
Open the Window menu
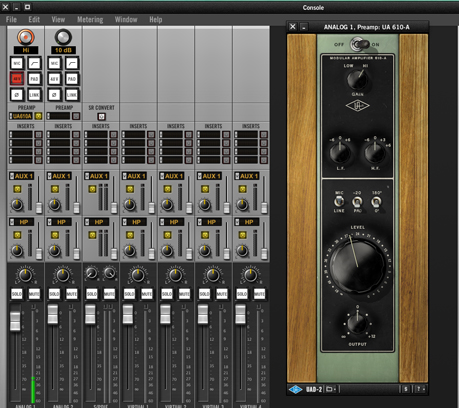126,20
